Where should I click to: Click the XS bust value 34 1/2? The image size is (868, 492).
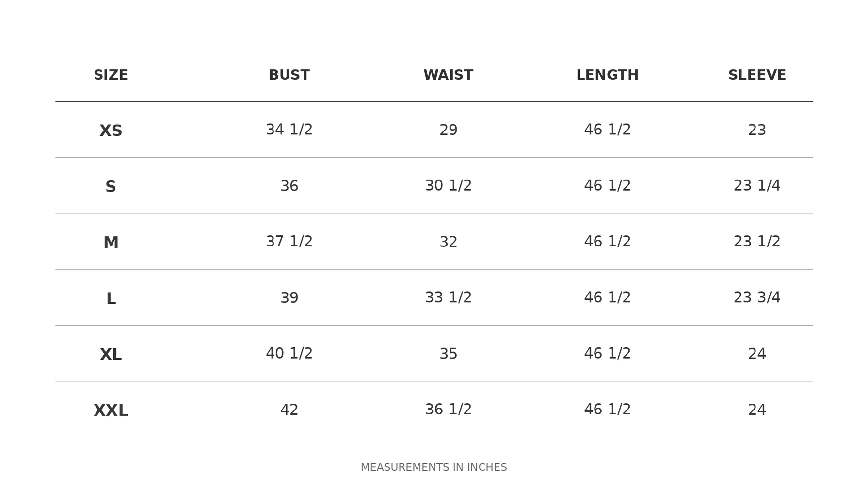[x=289, y=130]
